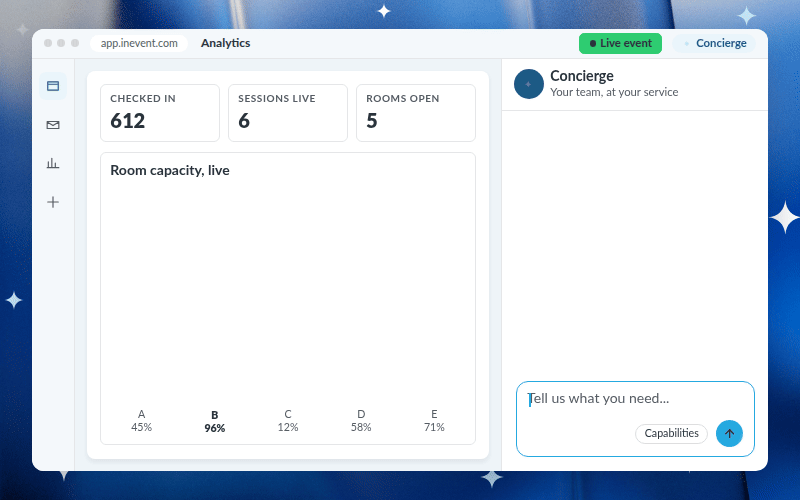The width and height of the screenshot is (800, 500).
Task: Send message with the blue arrow button
Action: tap(729, 433)
